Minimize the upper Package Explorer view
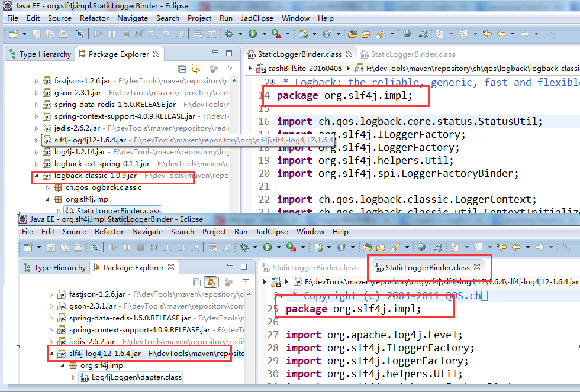This screenshot has width=580, height=392. 215,52
